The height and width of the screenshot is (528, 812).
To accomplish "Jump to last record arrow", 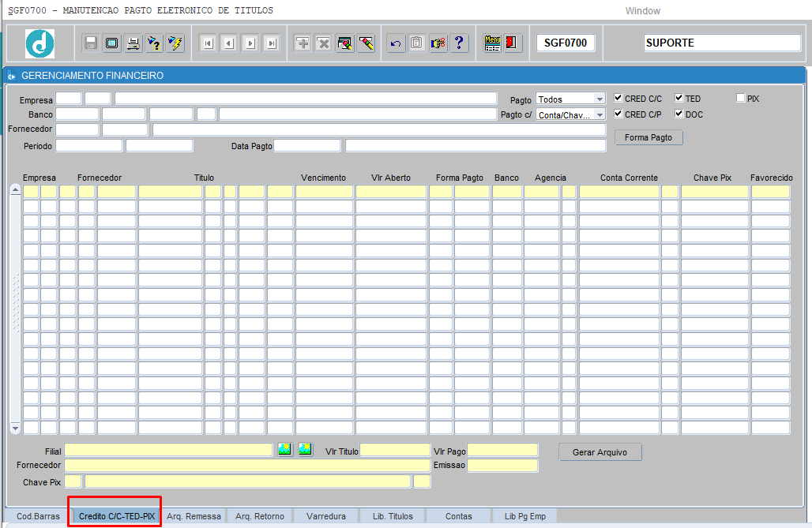I will [x=272, y=43].
